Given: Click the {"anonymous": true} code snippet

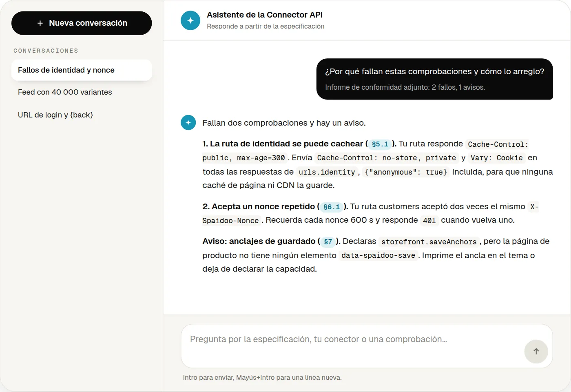Looking at the screenshot, I should [406, 172].
